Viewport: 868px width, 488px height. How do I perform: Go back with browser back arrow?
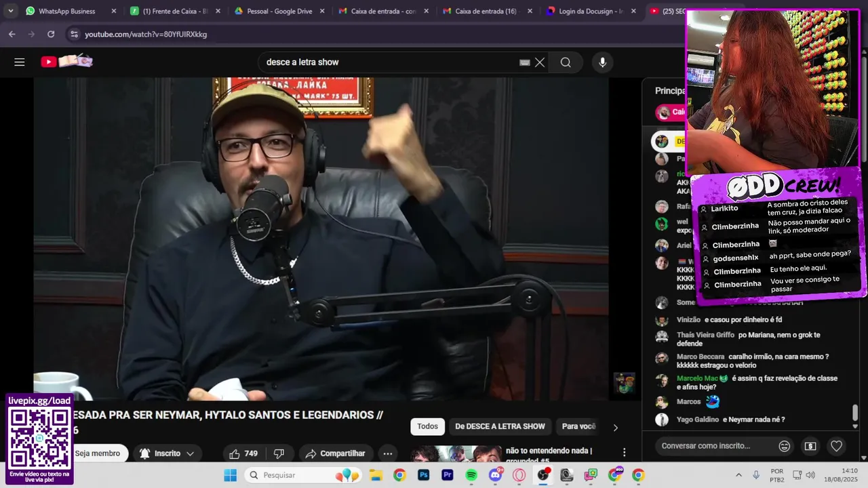(12, 34)
